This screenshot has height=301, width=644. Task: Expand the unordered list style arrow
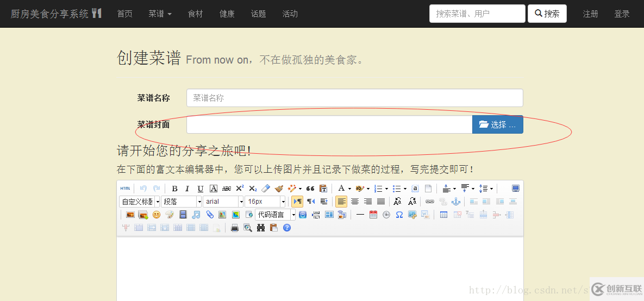(x=405, y=189)
